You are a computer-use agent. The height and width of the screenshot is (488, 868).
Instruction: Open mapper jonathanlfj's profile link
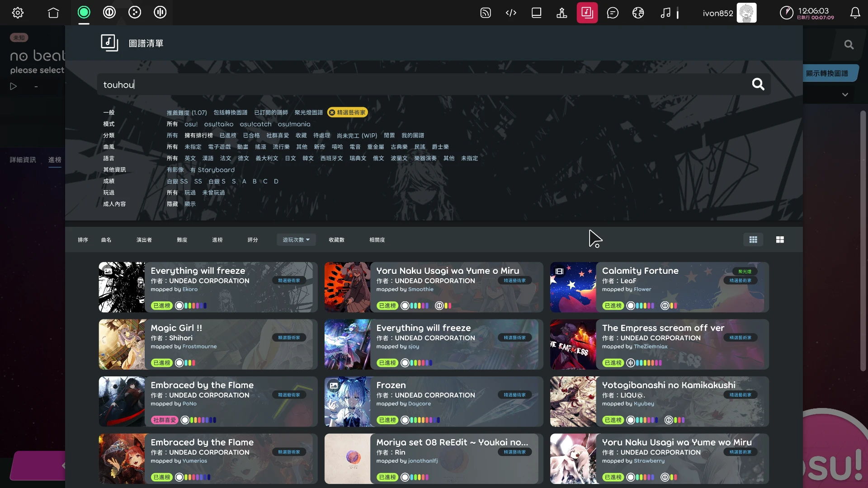click(x=423, y=461)
